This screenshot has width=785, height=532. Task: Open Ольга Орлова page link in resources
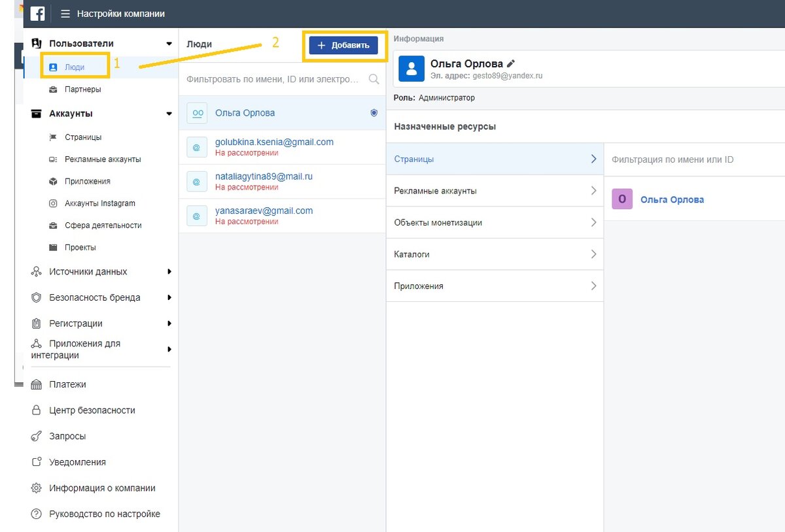(x=672, y=200)
